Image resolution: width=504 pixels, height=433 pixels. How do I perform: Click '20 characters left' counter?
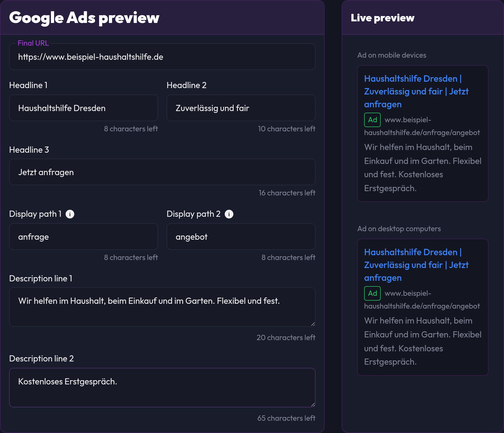pos(286,337)
